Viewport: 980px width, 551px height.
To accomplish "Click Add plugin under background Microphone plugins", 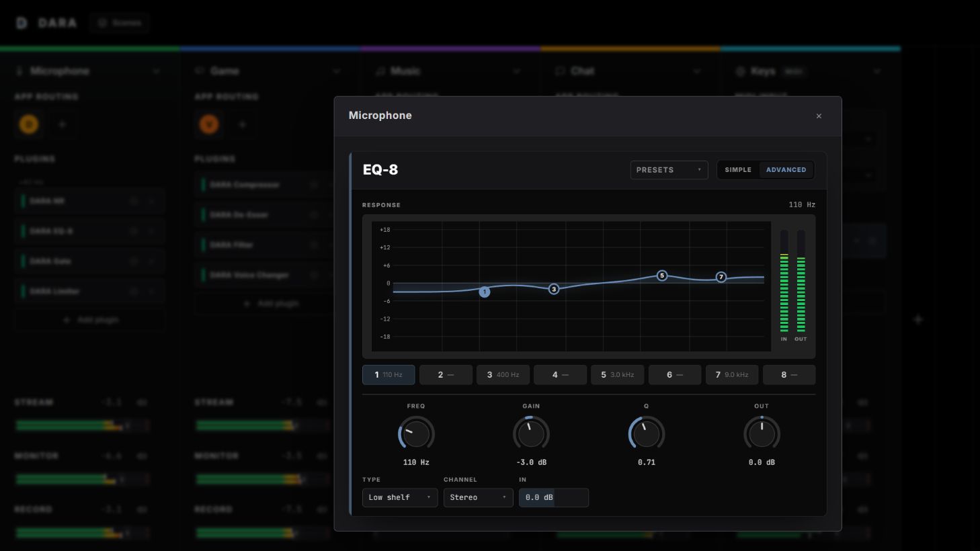I will (90, 320).
